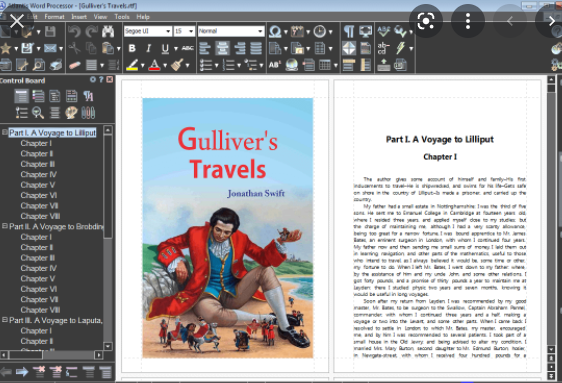Justify the paragraph

pyautogui.click(x=256, y=48)
